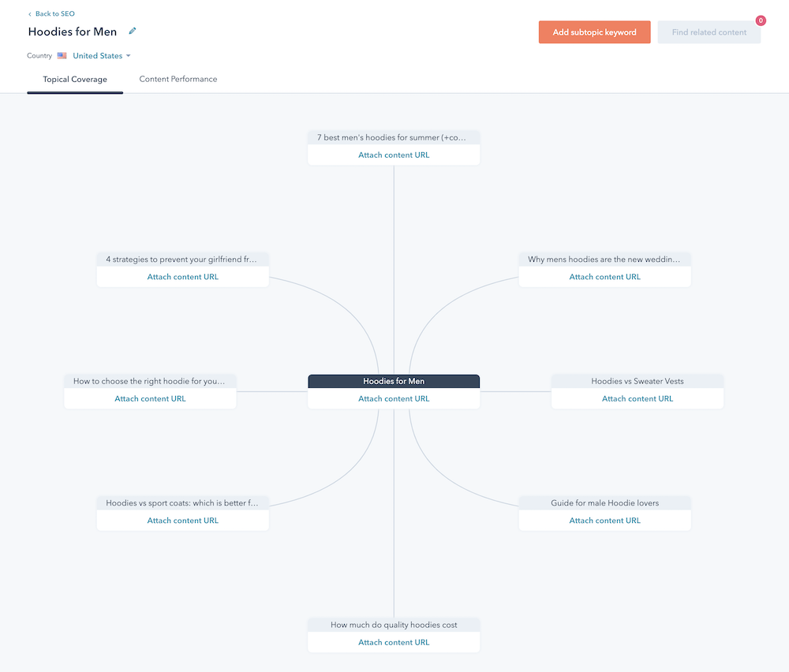Image resolution: width=789 pixels, height=672 pixels.
Task: Click the Find related content button
Action: (x=708, y=32)
